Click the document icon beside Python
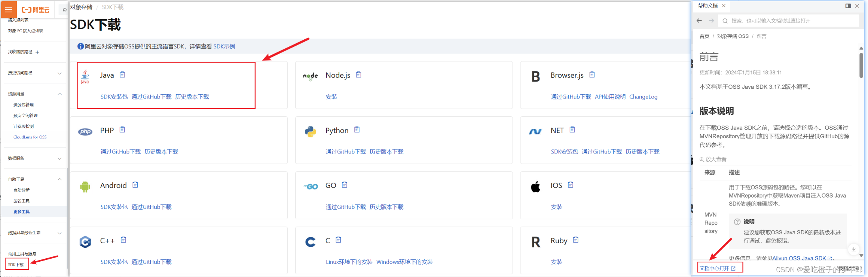 tap(357, 130)
